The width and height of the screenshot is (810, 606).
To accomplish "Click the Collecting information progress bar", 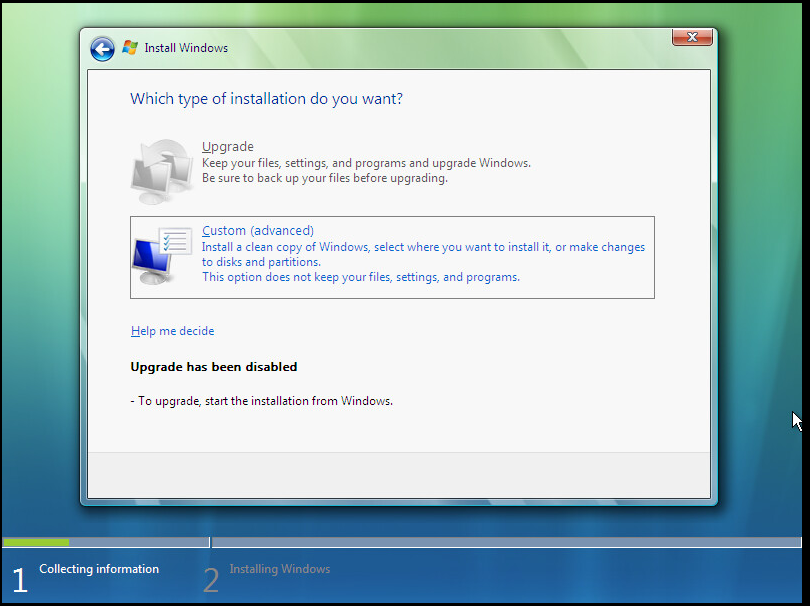I will click(x=106, y=542).
